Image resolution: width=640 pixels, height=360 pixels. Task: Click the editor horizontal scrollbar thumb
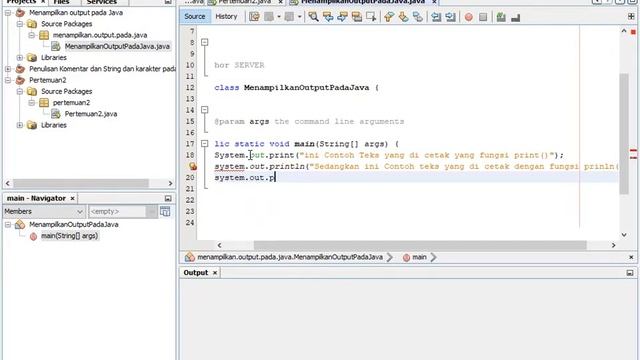pyautogui.click(x=420, y=245)
